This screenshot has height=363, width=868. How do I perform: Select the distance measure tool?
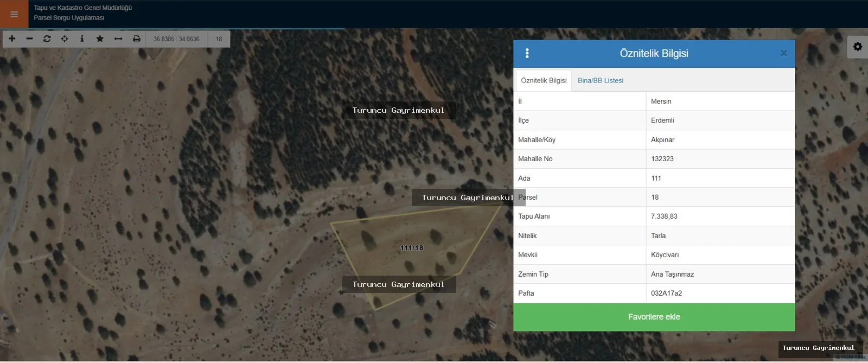tap(118, 39)
